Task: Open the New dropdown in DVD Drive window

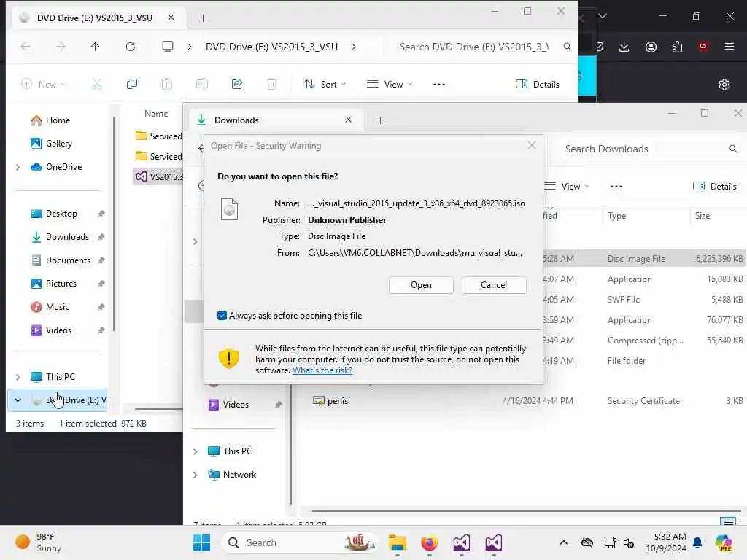Action: [43, 85]
